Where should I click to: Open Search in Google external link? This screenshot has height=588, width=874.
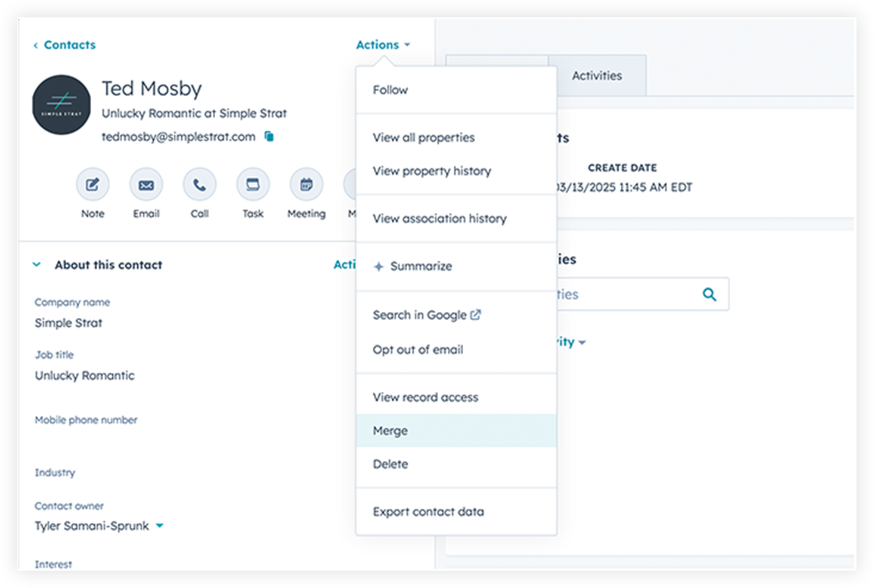(x=427, y=314)
